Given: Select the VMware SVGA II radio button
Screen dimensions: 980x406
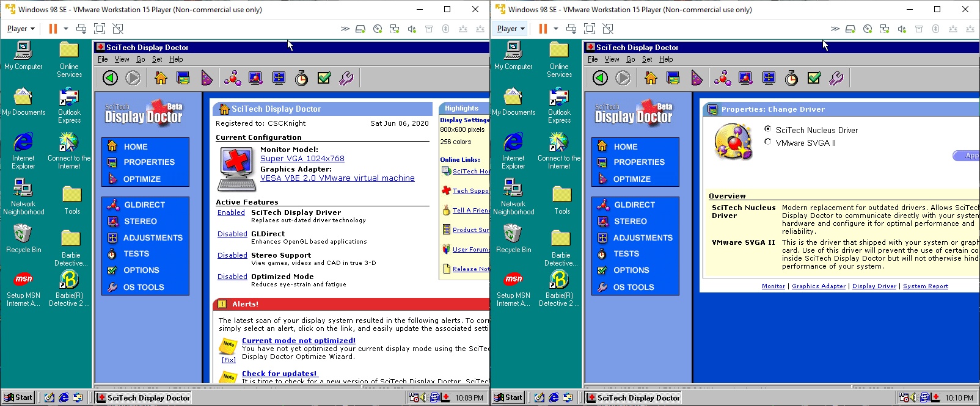Looking at the screenshot, I should point(767,142).
